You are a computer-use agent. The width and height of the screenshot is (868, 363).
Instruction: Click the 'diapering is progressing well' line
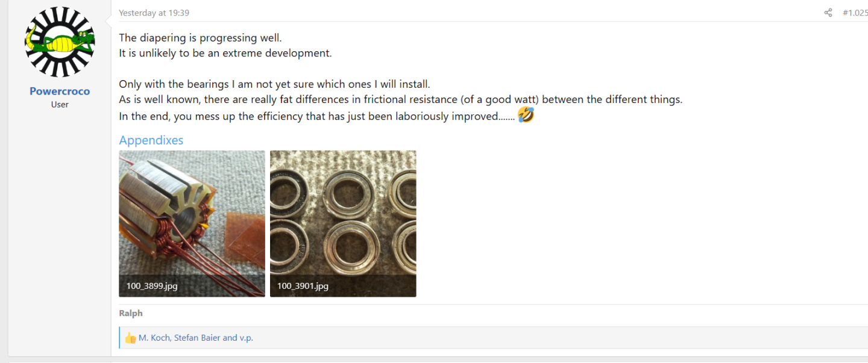tap(200, 38)
